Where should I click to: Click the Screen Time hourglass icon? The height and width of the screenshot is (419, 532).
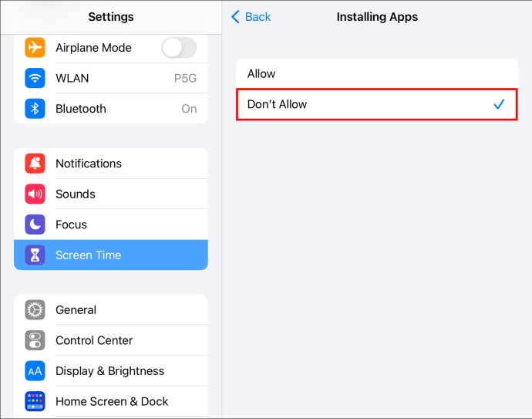(35, 255)
